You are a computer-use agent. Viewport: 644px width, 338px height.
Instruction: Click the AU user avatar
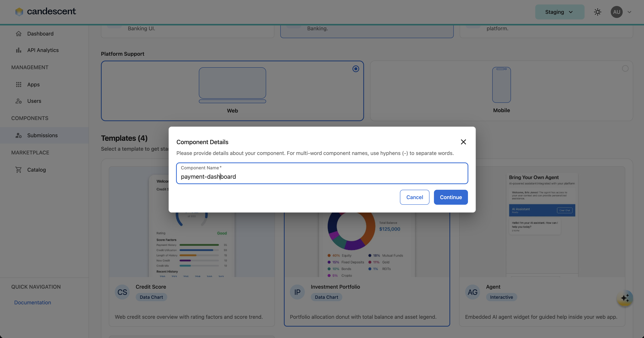click(617, 12)
